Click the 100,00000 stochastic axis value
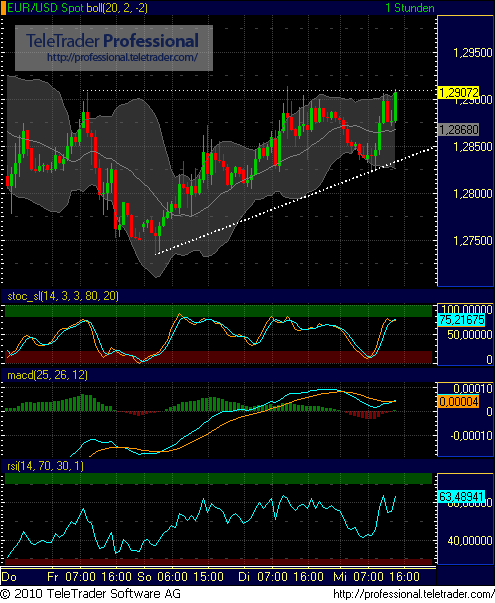The height and width of the screenshot is (603, 495). coord(467,309)
